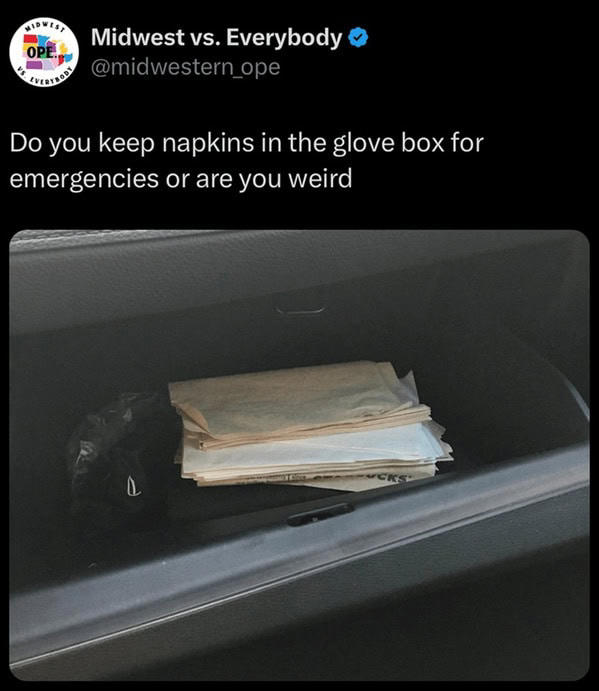This screenshot has height=691, width=599.
Task: Visit the @midwestern_ope handle link
Action: pyautogui.click(x=186, y=67)
